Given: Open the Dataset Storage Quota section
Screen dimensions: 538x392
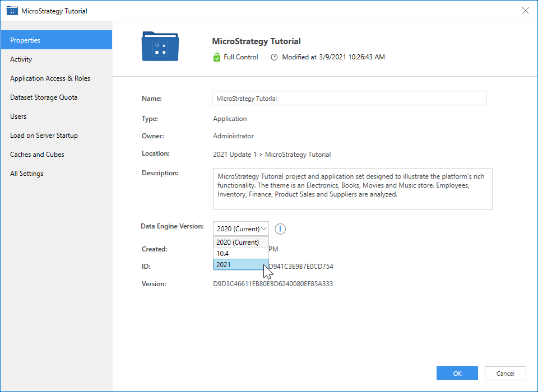Looking at the screenshot, I should point(45,97).
